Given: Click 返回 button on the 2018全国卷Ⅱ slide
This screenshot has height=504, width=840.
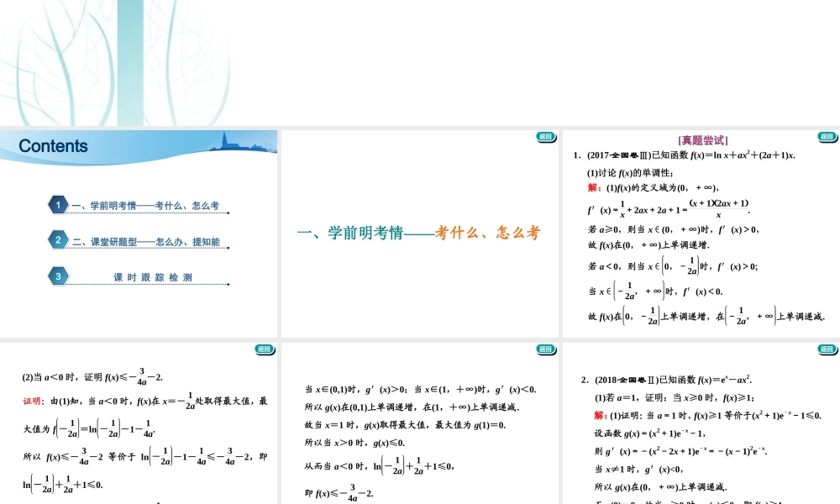Looking at the screenshot, I should (x=827, y=349).
